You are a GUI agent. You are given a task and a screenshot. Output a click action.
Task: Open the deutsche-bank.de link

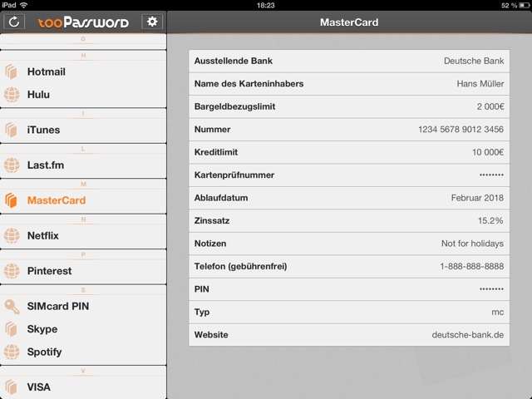point(467,335)
